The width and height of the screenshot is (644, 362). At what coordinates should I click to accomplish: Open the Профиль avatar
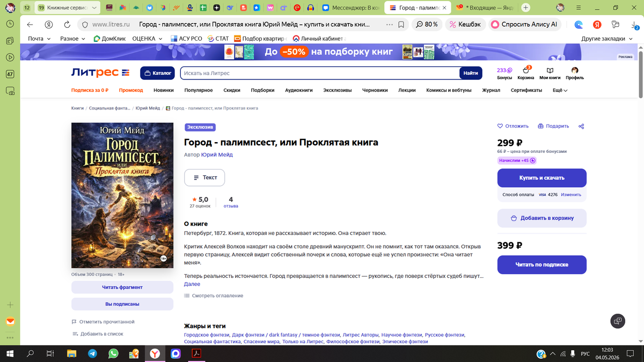coord(574,73)
